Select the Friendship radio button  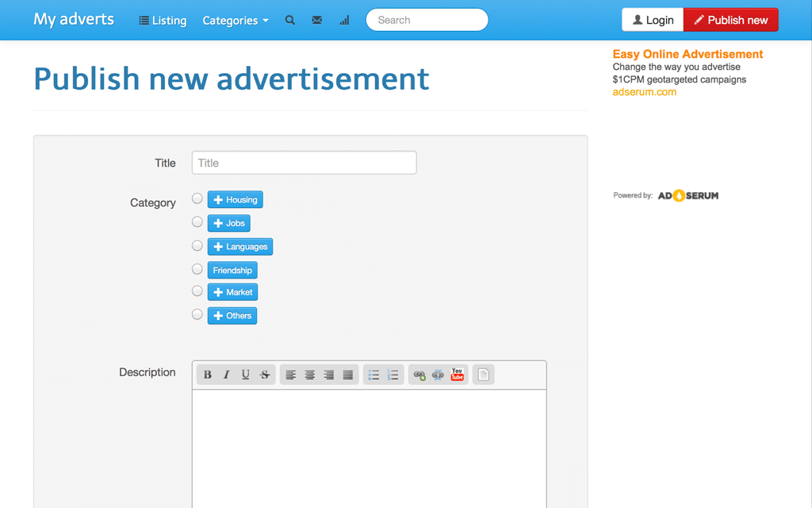(x=197, y=269)
